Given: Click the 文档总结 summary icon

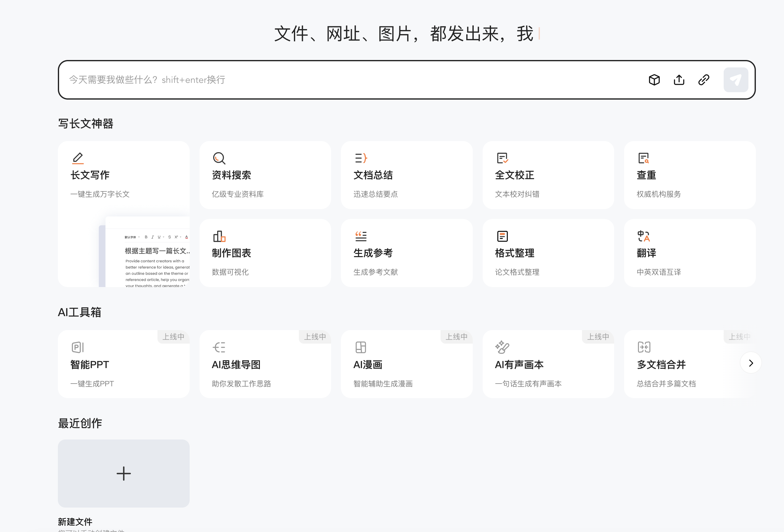Looking at the screenshot, I should [x=361, y=158].
